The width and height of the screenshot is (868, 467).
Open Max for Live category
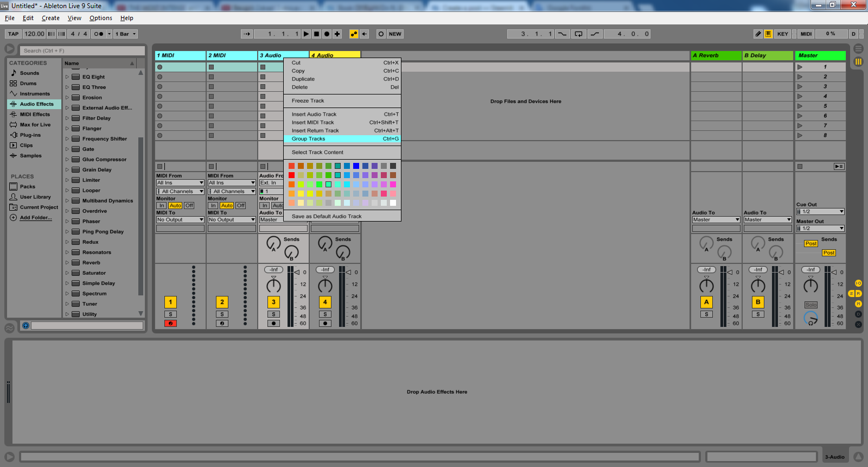tap(35, 124)
